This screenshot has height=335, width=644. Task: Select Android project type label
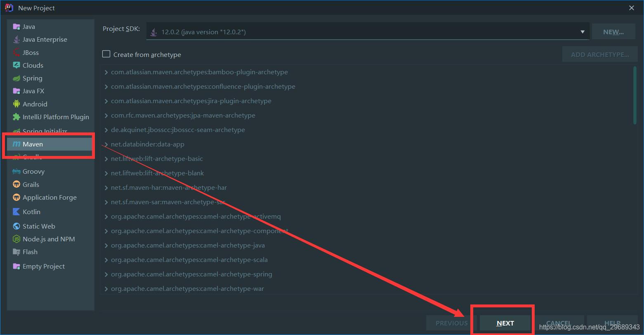pos(35,104)
